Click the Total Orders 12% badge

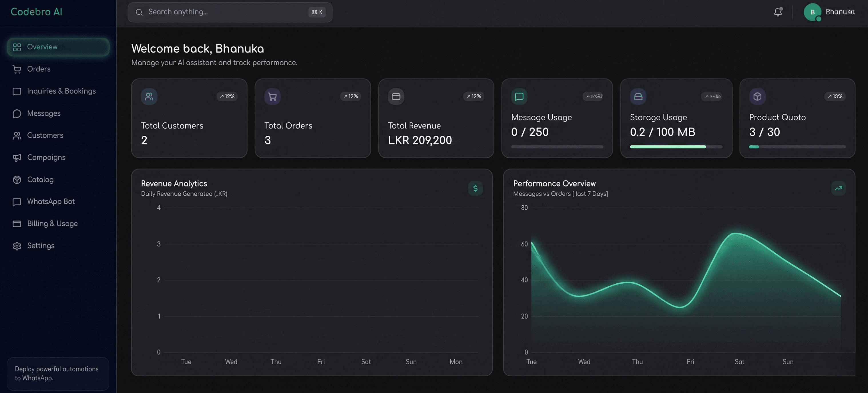point(351,97)
